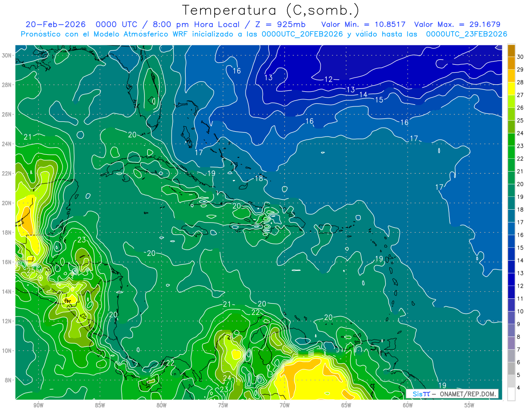Click the yellow swatch between 27 and 28

511,88
